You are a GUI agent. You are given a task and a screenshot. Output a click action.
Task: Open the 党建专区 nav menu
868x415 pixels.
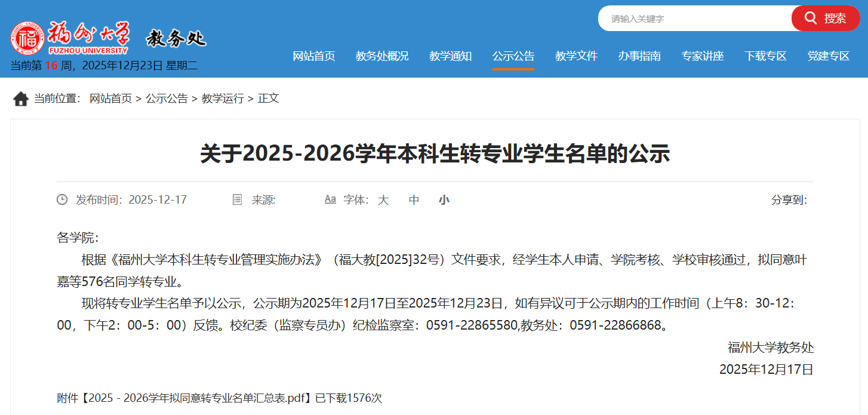tap(828, 56)
